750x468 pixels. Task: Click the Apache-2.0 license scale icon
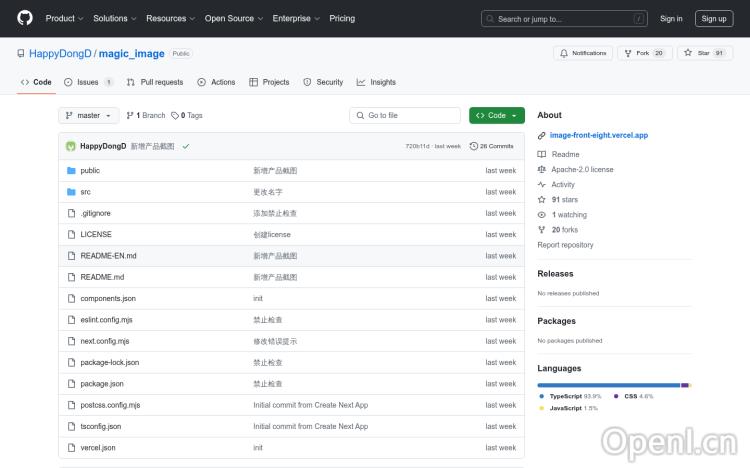(542, 169)
